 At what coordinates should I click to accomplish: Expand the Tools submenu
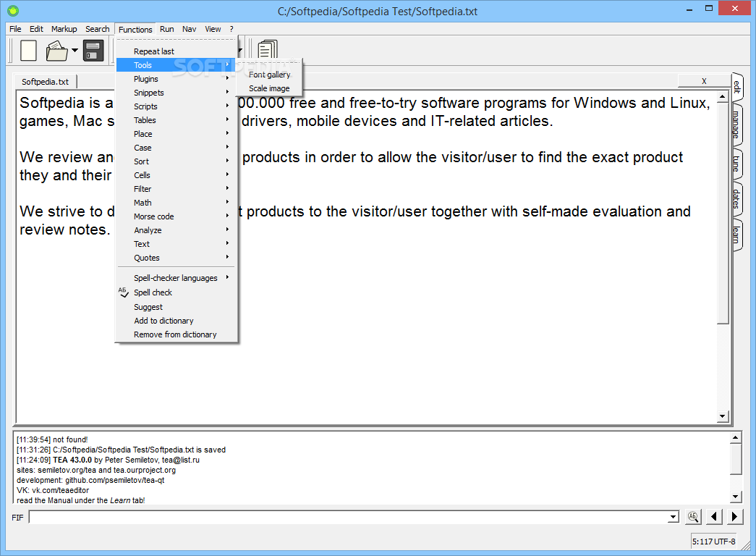177,65
